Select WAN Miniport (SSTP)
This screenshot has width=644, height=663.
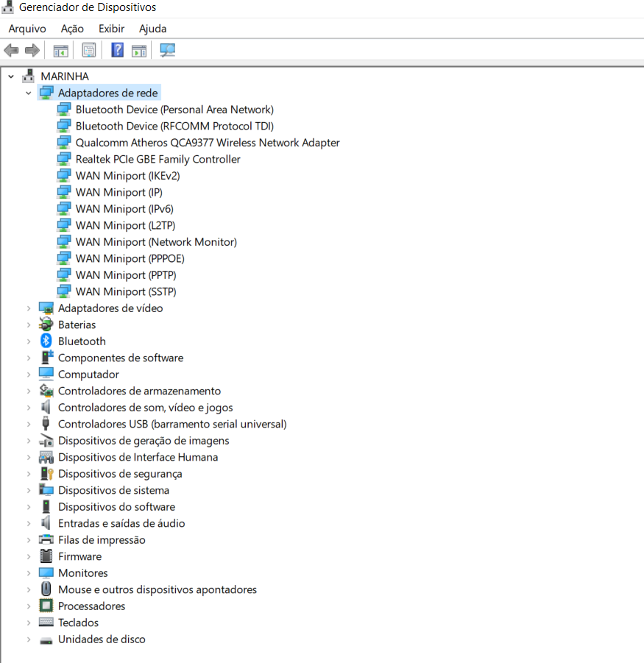[126, 291]
